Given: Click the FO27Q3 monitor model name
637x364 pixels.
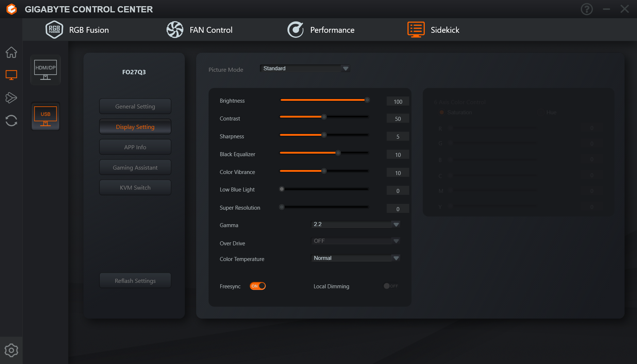Looking at the screenshot, I should [134, 72].
